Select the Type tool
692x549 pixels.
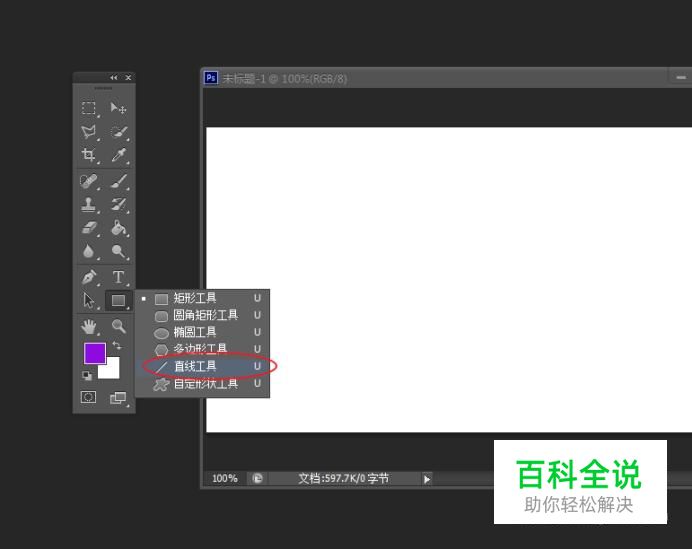tap(118, 277)
